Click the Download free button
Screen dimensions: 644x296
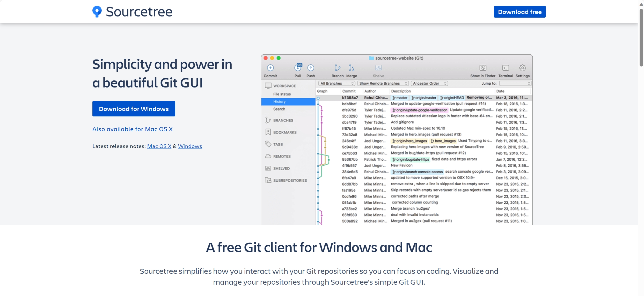519,12
